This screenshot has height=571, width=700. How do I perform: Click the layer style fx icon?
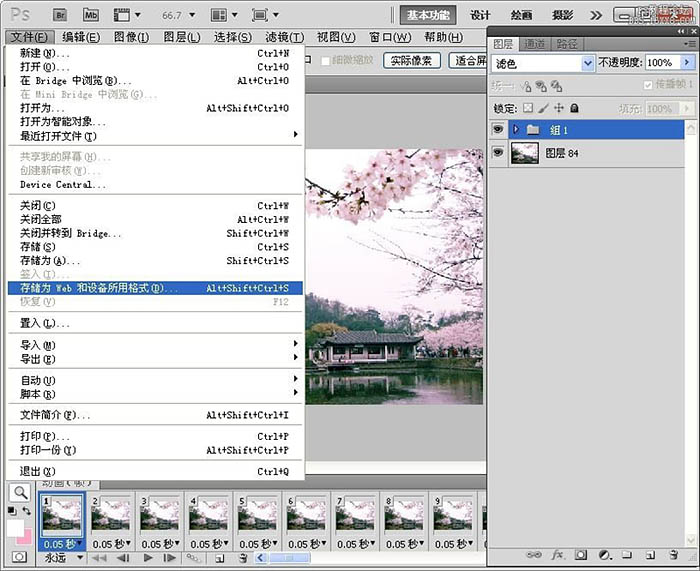558,553
